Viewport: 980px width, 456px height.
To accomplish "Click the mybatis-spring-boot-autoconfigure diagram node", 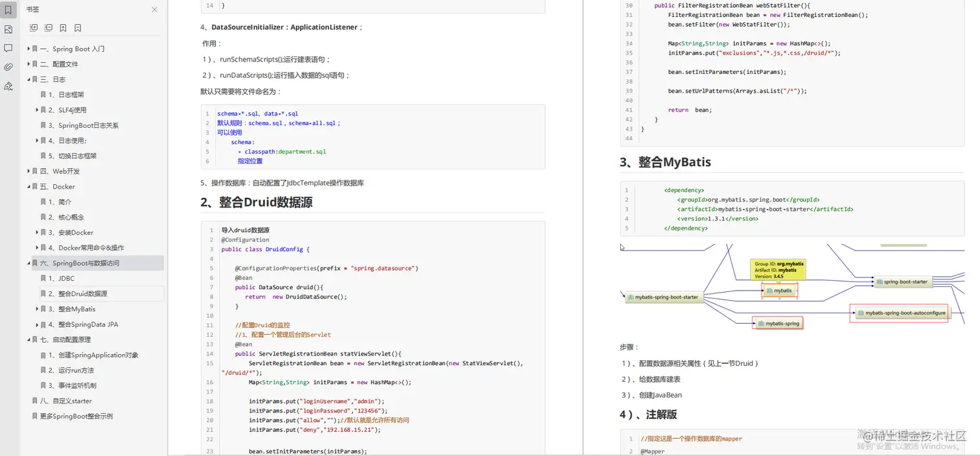I will pos(902,313).
